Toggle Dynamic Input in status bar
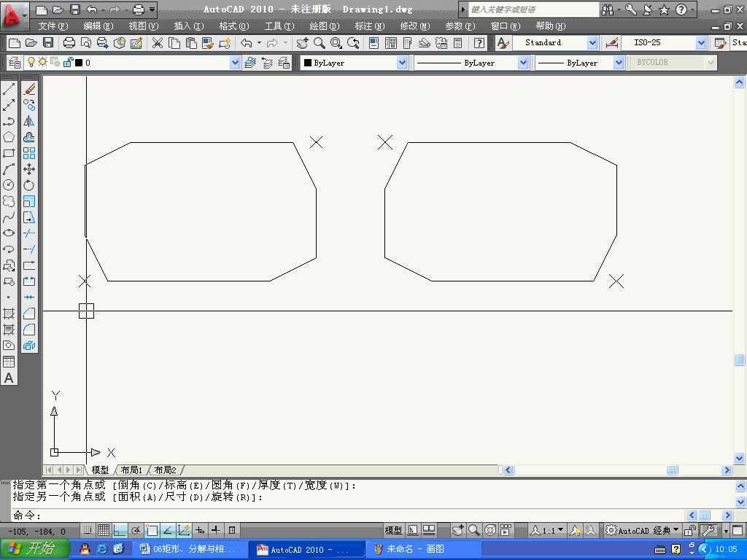Viewport: 747px width, 560px height. pos(200,530)
